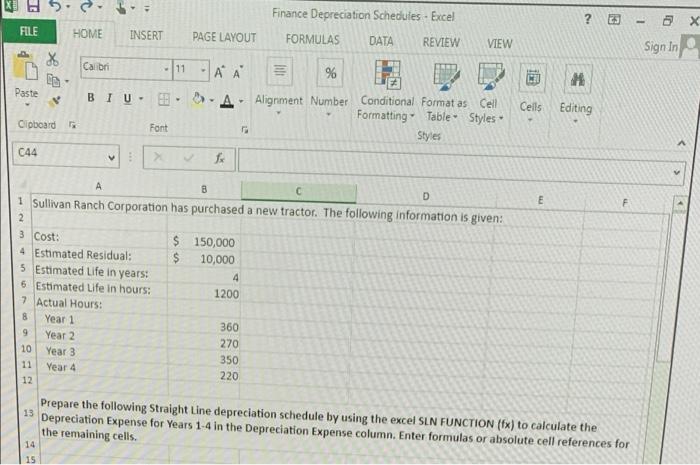Redo the previous action
Viewport: 700px width, 465px height.
coord(87,6)
